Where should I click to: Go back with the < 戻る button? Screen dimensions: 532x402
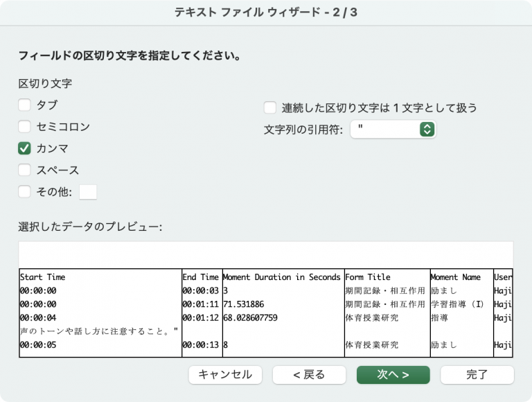309,375
